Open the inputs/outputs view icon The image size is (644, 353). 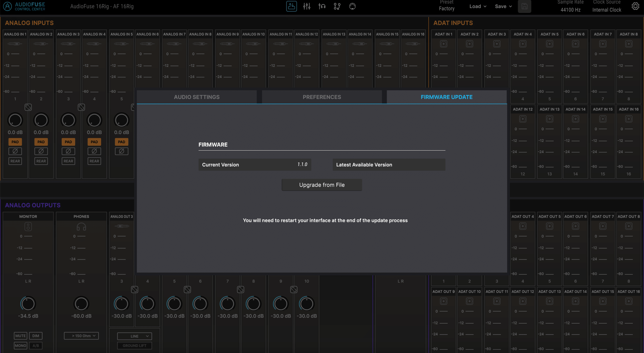291,6
